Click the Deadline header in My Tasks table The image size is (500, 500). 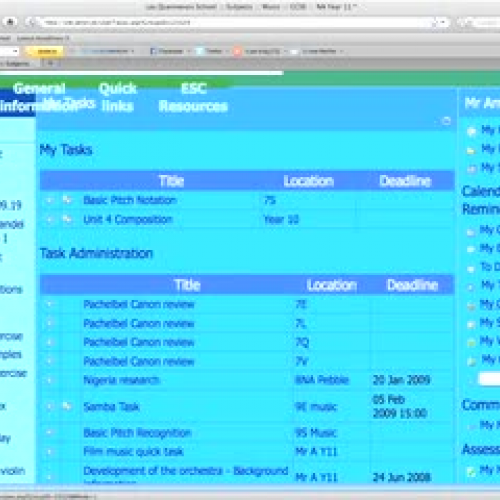(x=405, y=181)
